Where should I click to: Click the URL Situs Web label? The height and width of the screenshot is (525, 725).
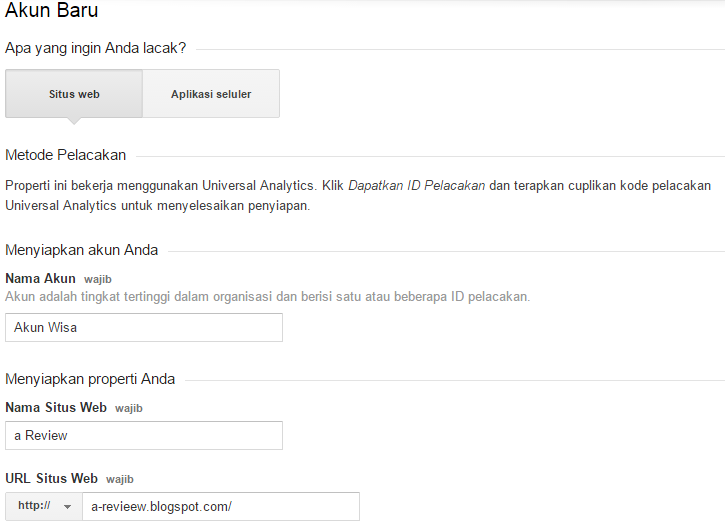tap(51, 478)
